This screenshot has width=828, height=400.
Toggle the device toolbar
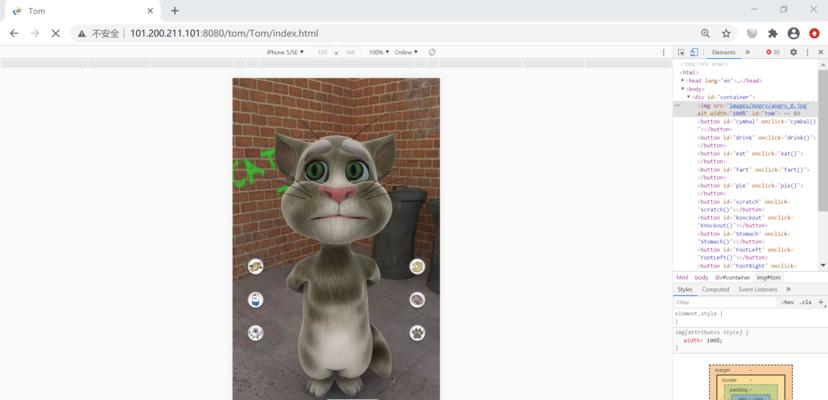pos(694,52)
